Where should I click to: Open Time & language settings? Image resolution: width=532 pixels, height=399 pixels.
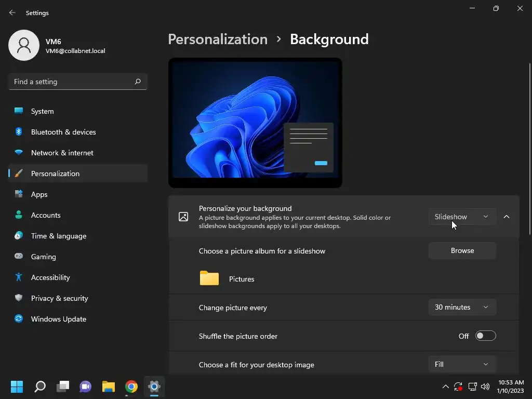click(x=78, y=236)
